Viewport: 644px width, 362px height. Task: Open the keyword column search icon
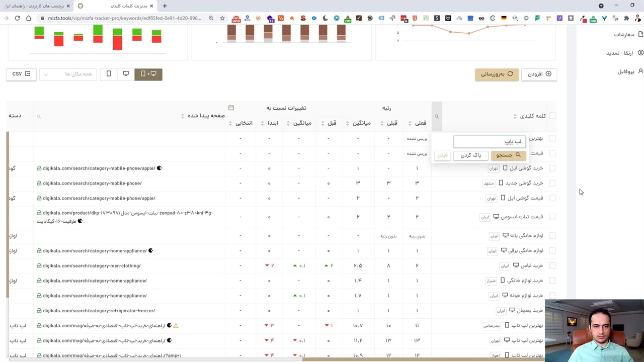pyautogui.click(x=437, y=117)
